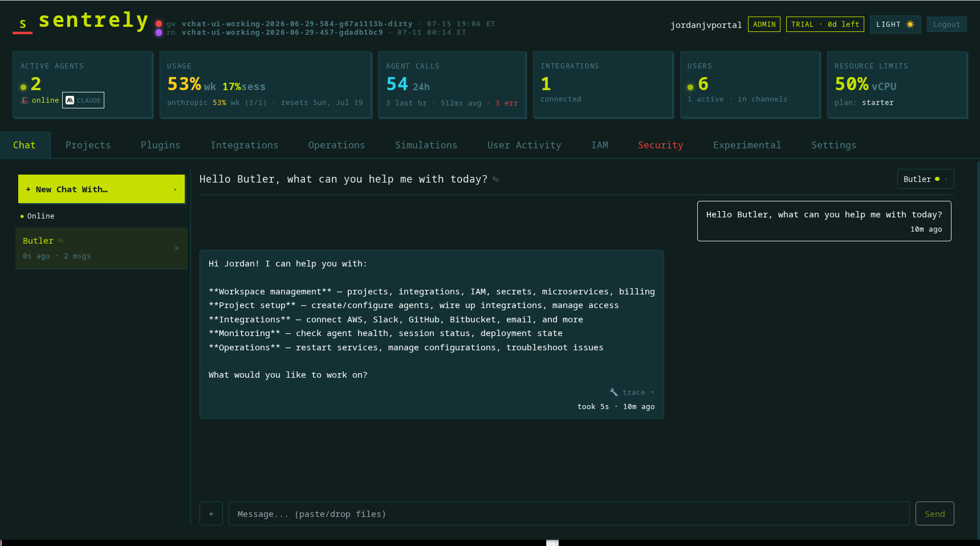Screen dimensions: 980x546
Task: Click the 'plan: starter' text
Action: point(864,103)
